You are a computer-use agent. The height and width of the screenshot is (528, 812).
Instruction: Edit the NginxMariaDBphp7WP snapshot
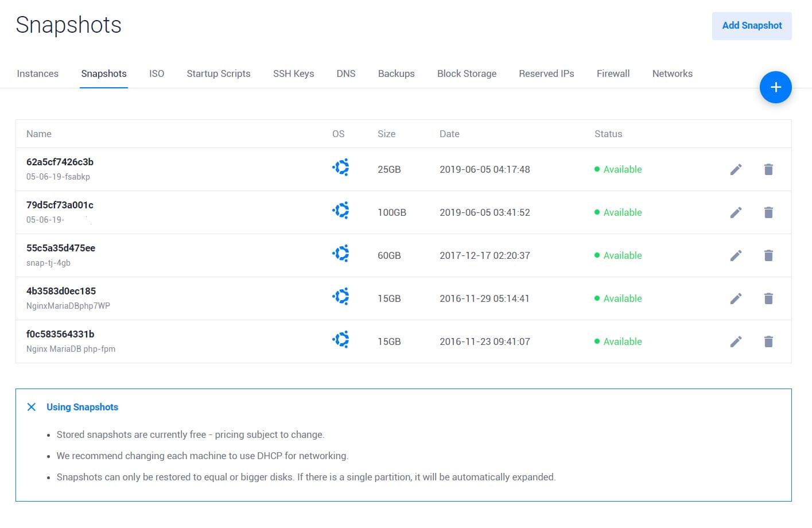pyautogui.click(x=736, y=298)
